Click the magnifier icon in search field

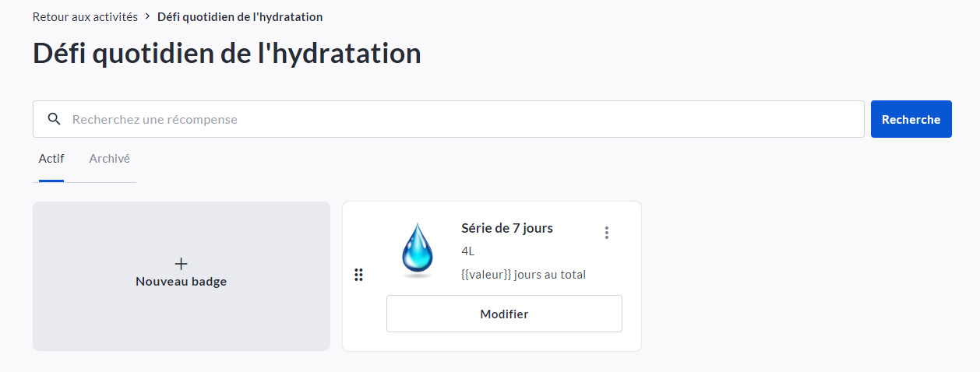point(54,119)
